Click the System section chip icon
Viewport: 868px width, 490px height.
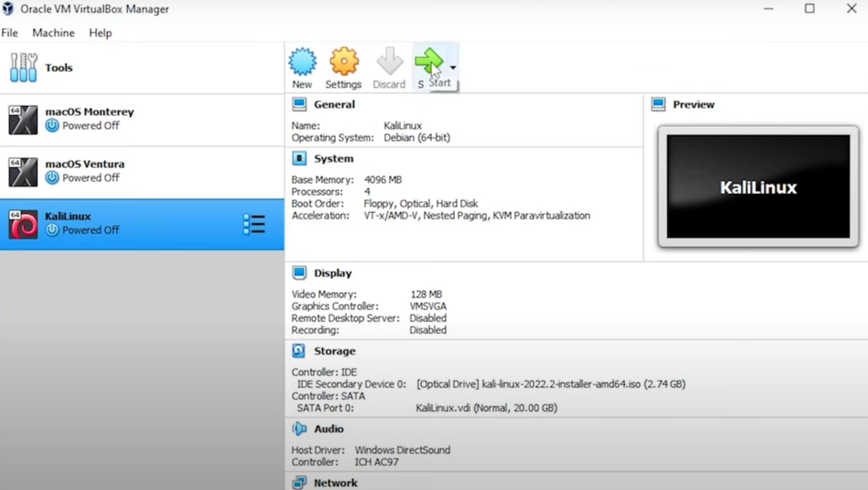(x=299, y=159)
